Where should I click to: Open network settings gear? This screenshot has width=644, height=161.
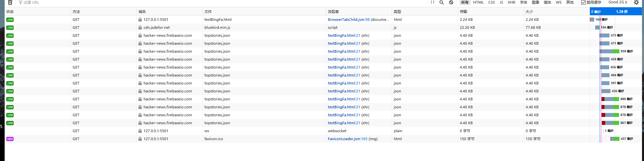point(636,2)
